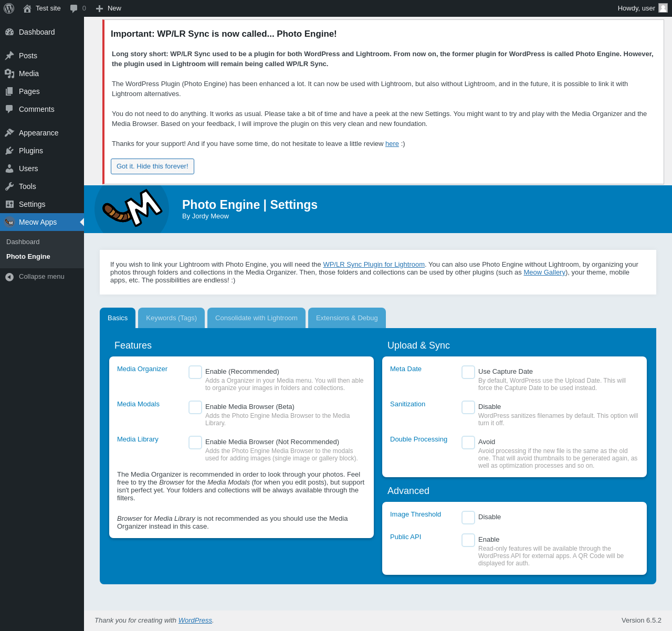Open the Test site home icon
The width and height of the screenshot is (672, 631).
27,8
